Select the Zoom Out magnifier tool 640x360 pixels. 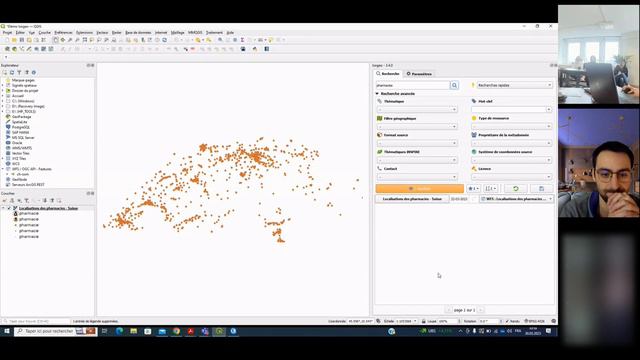click(78, 40)
